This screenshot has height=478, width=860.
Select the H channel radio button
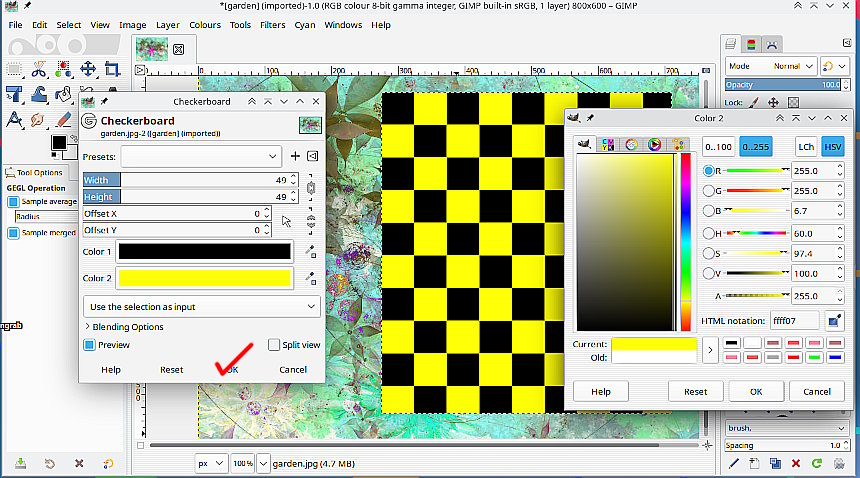tap(709, 234)
